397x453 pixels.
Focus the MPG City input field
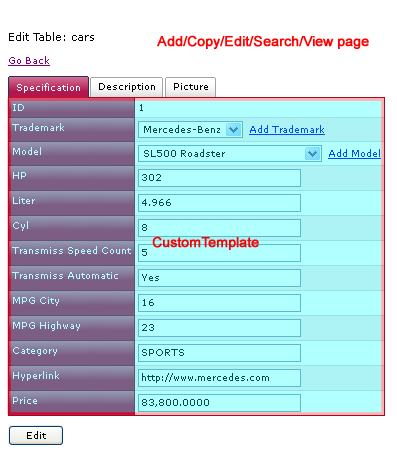(x=219, y=303)
